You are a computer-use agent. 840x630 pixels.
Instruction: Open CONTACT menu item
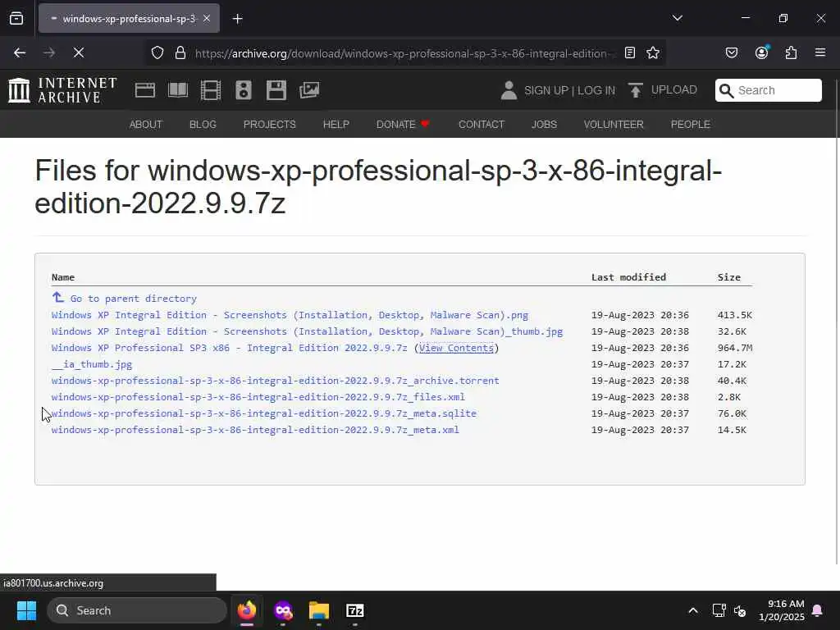482,125
